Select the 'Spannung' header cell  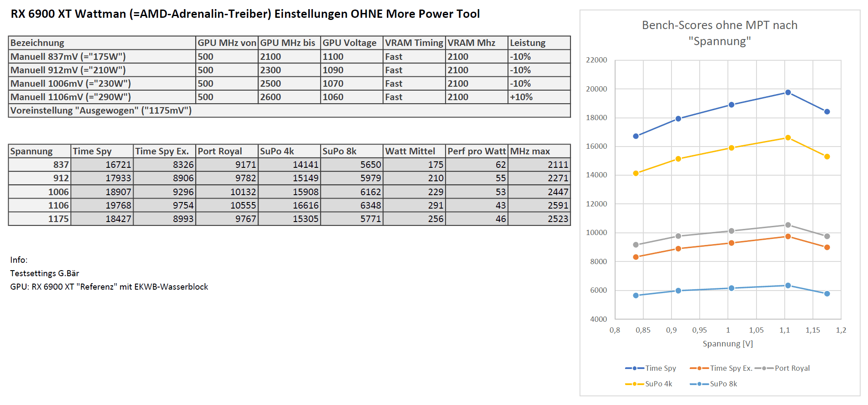pos(39,151)
